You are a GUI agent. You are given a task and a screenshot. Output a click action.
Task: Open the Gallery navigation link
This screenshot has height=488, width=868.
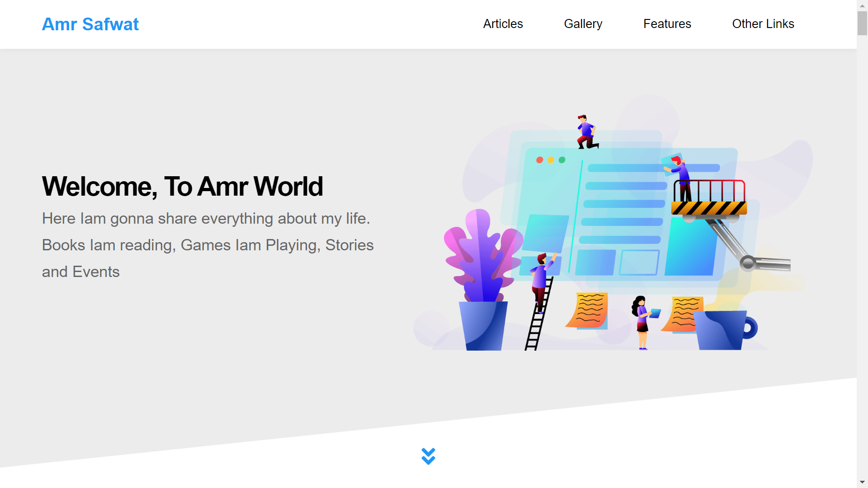(x=583, y=24)
